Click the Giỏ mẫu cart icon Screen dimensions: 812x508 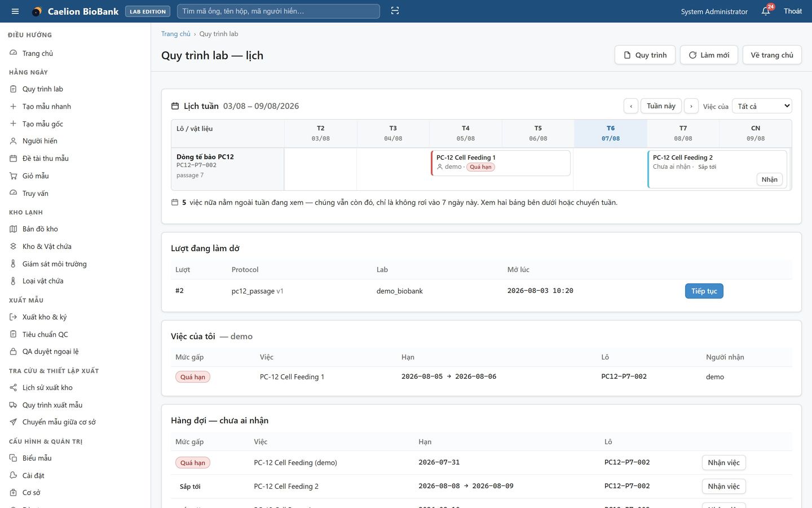(14, 176)
